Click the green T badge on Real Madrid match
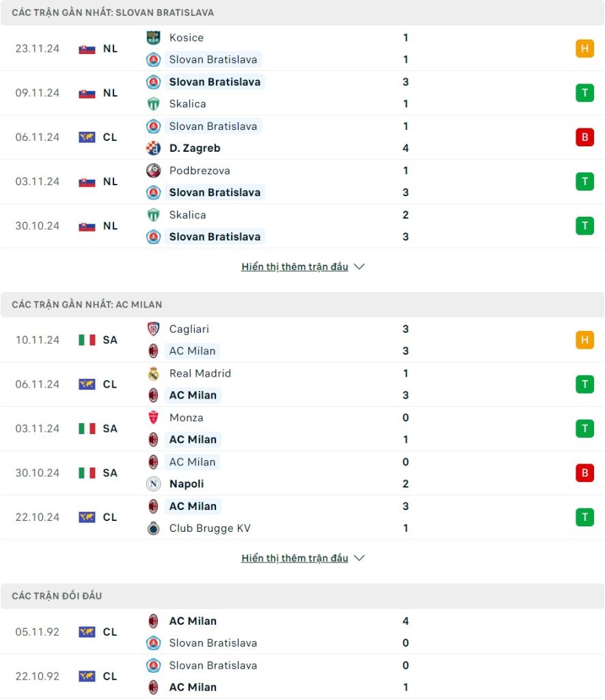This screenshot has width=605, height=700. (584, 384)
